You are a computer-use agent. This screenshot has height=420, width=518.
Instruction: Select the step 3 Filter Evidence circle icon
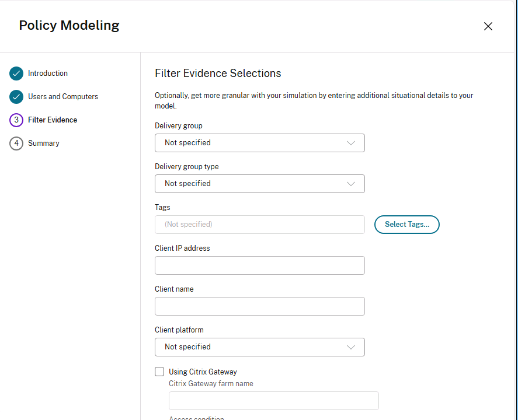(x=16, y=120)
